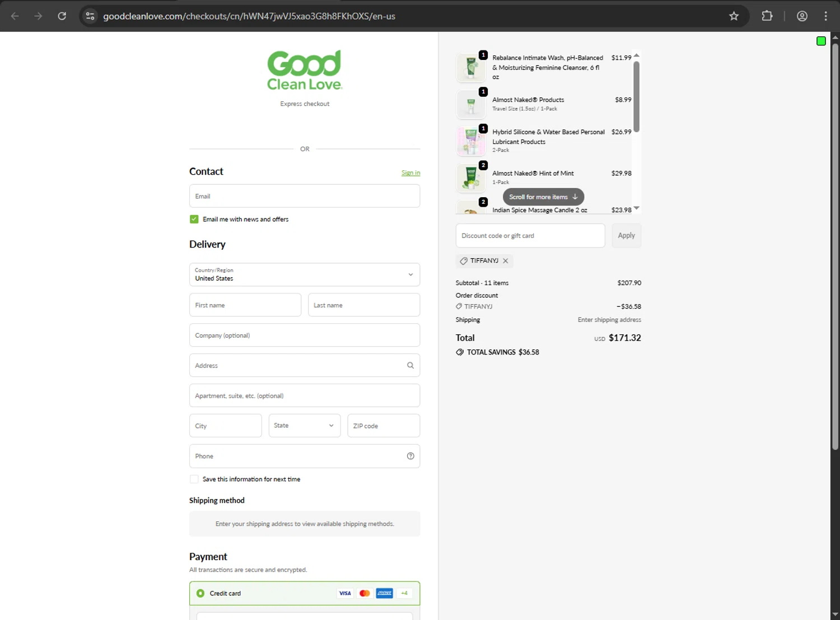Click the green extension square indicator
840x620 pixels.
tap(821, 41)
